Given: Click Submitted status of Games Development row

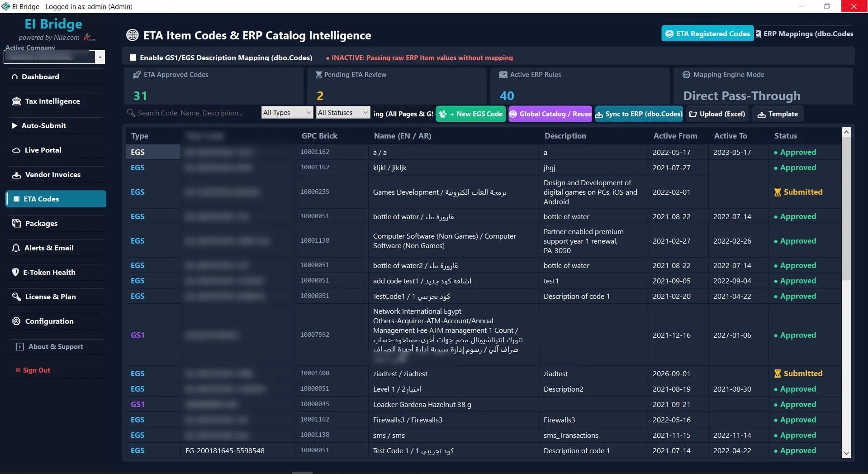Looking at the screenshot, I should click(798, 192).
